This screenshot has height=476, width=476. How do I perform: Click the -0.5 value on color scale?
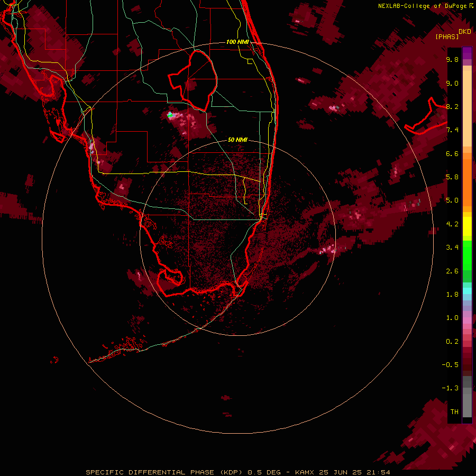click(x=450, y=365)
